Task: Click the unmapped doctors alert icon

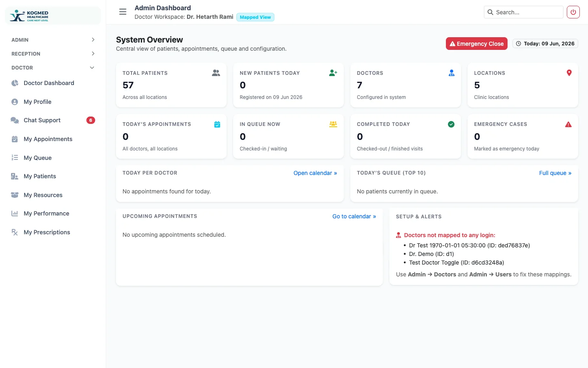Action: pyautogui.click(x=399, y=235)
